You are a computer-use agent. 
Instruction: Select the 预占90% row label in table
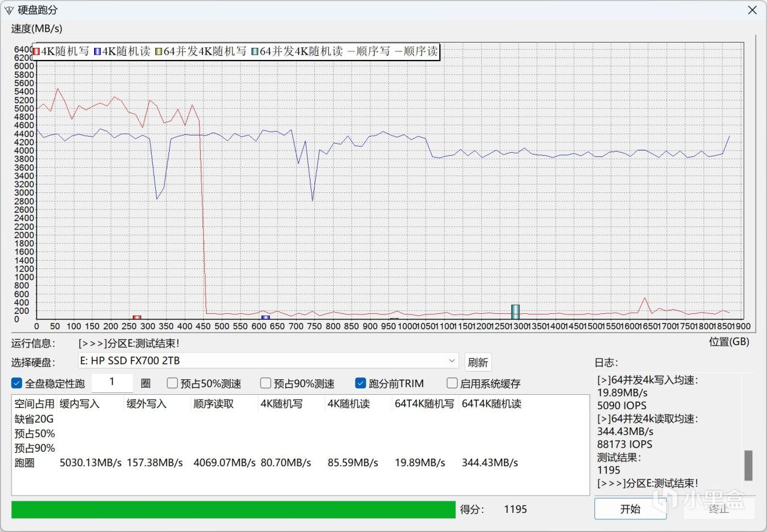click(x=35, y=448)
